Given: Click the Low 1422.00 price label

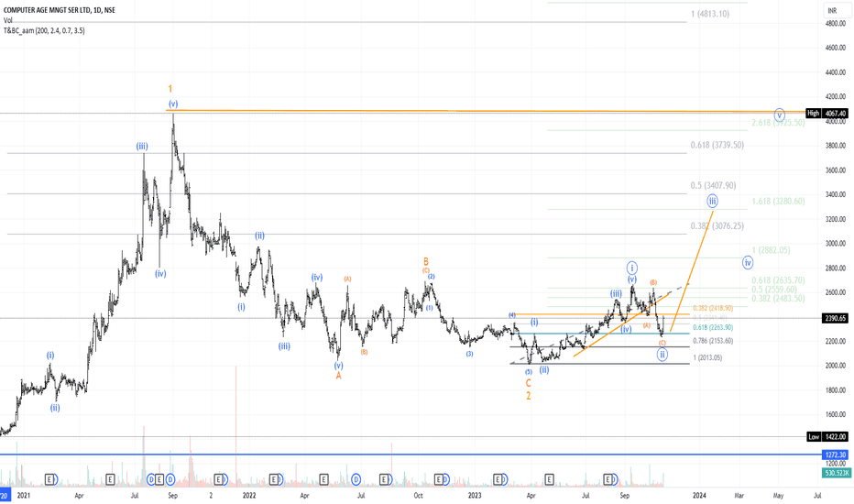Looking at the screenshot, I should (x=827, y=436).
